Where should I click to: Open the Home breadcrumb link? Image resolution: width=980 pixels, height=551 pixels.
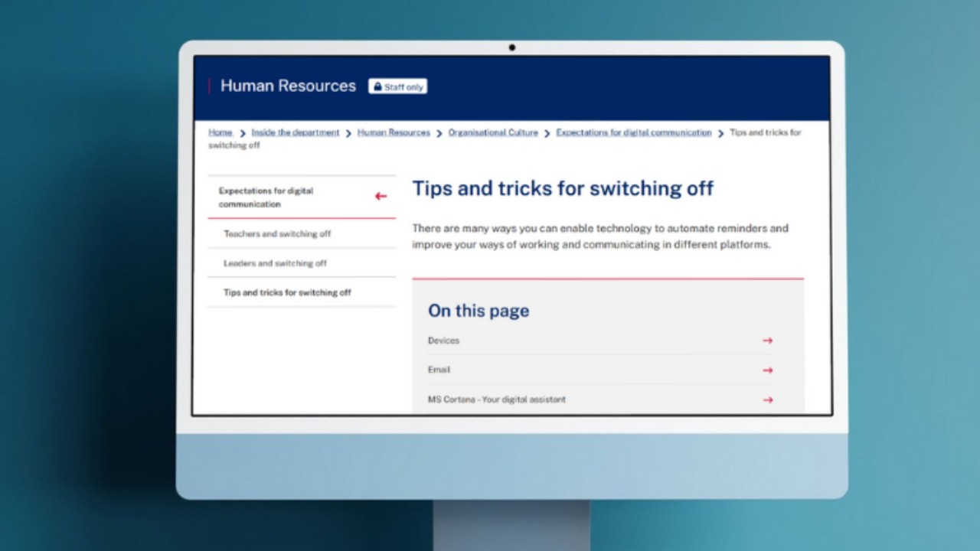220,132
